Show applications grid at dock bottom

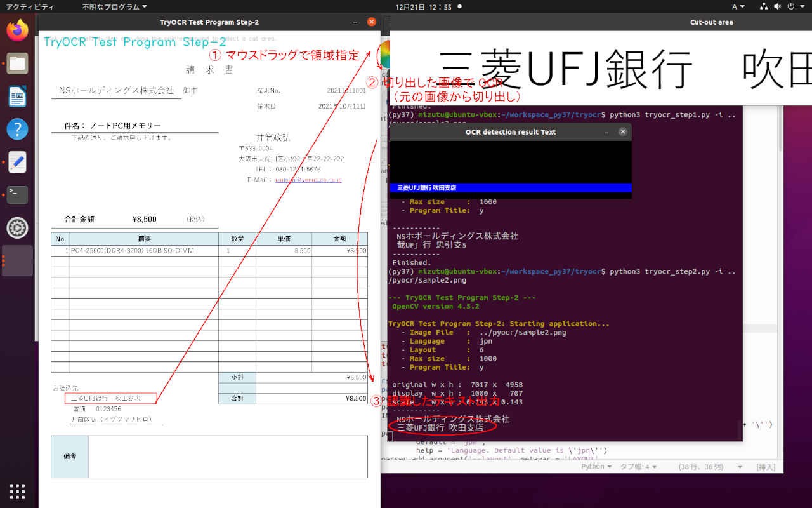pyautogui.click(x=17, y=491)
